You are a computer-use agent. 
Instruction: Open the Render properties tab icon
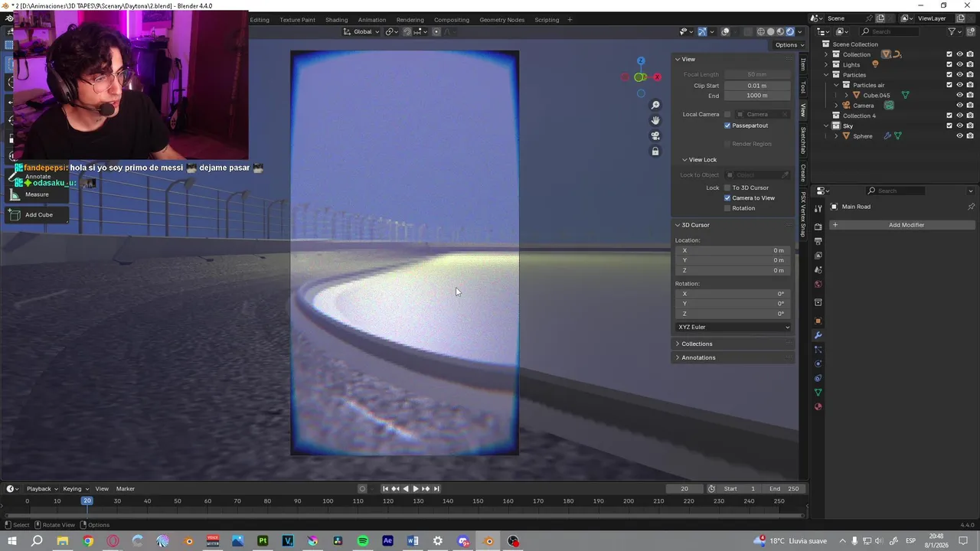(818, 227)
